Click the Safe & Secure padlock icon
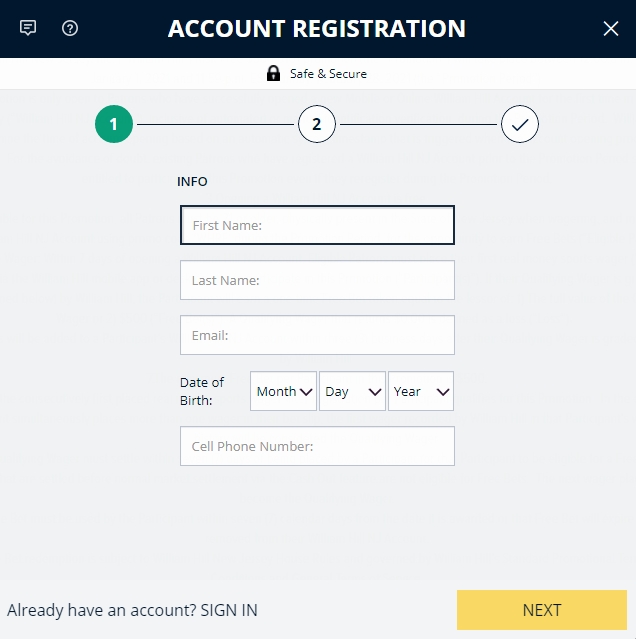Image resolution: width=636 pixels, height=639 pixels. 273,73
